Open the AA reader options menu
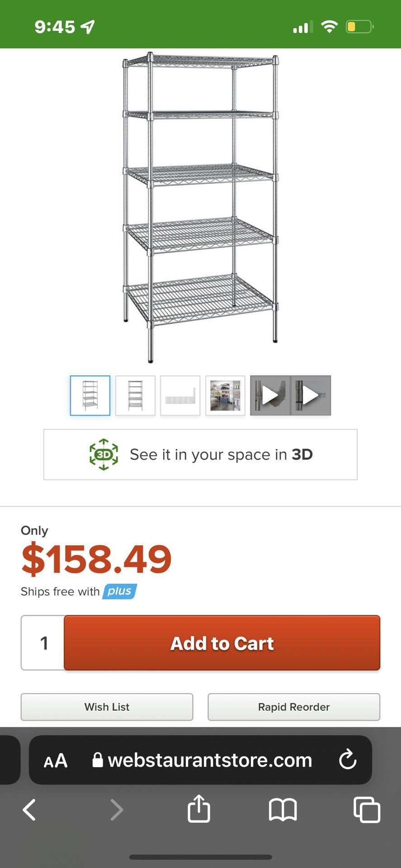The width and height of the screenshot is (401, 868). click(x=56, y=760)
